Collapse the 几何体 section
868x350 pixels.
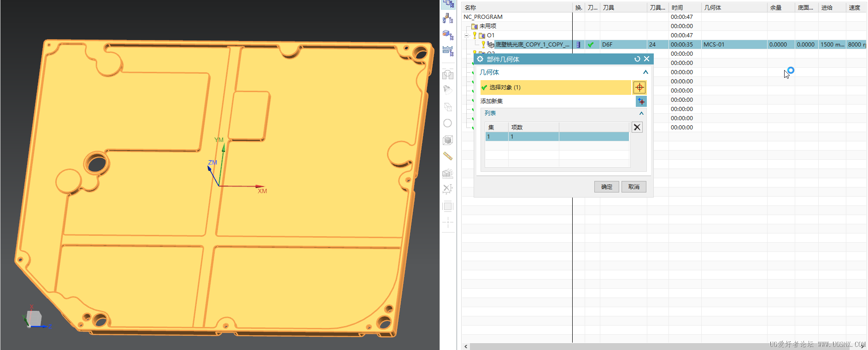coord(645,72)
